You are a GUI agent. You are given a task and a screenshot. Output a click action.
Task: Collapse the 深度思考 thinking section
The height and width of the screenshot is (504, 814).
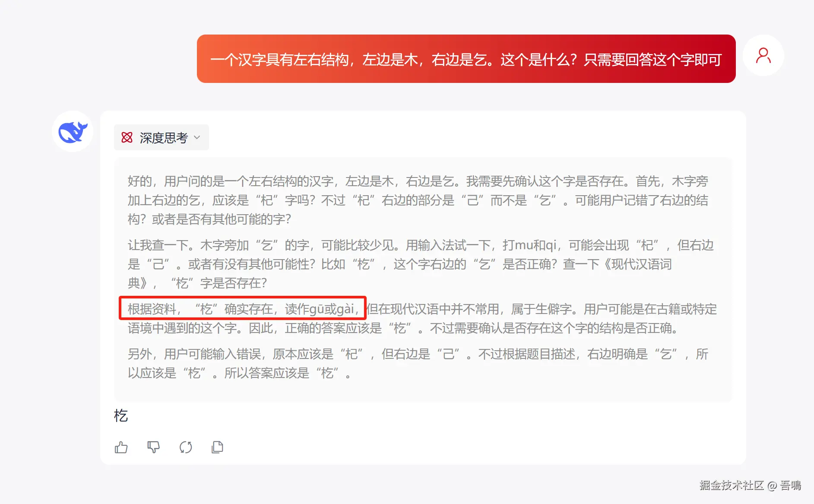click(161, 138)
